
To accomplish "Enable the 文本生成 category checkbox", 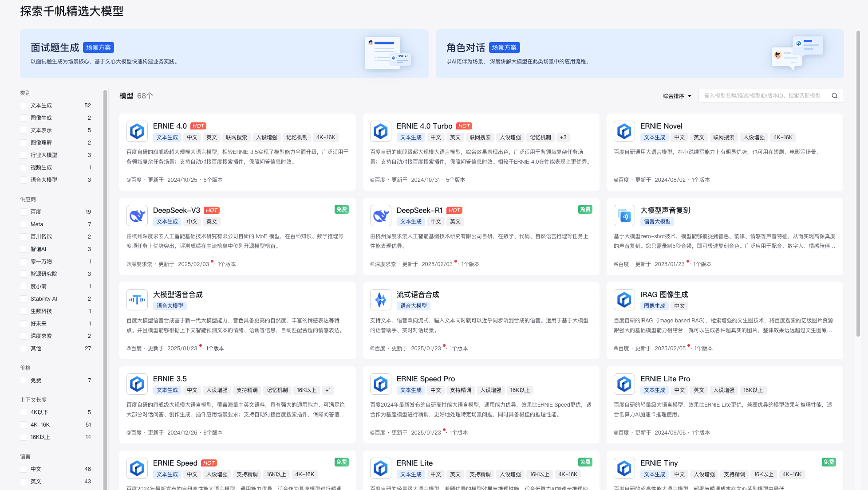I will (24, 106).
